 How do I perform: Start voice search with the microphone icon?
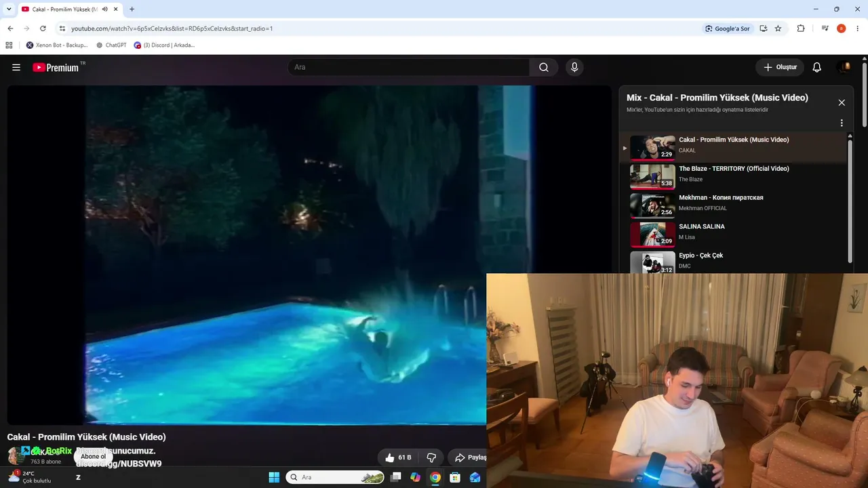click(574, 67)
